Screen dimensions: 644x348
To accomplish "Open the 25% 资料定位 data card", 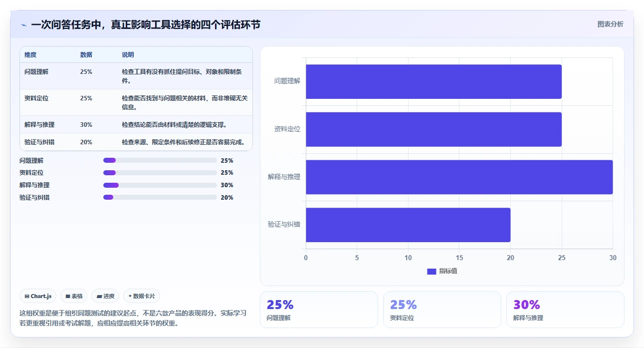I will click(442, 310).
